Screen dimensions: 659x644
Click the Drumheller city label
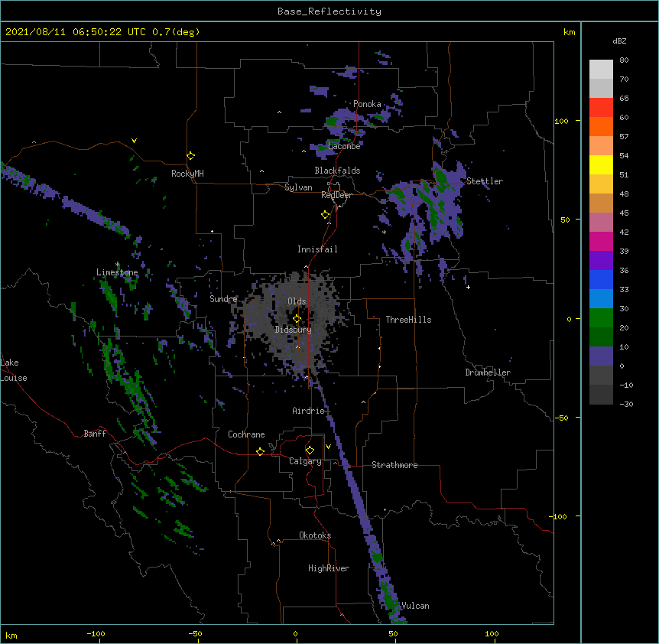[x=488, y=372]
